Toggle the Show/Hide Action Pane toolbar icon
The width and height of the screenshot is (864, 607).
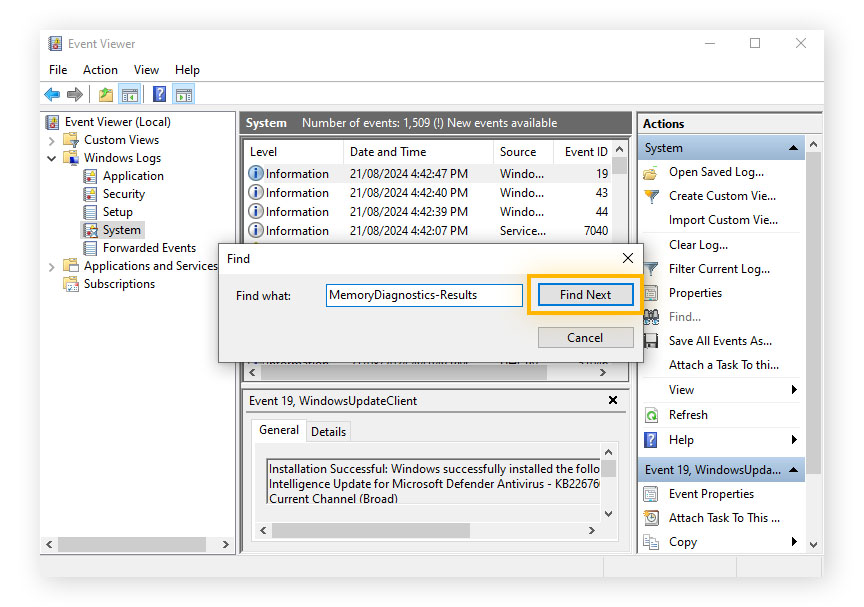pos(183,94)
